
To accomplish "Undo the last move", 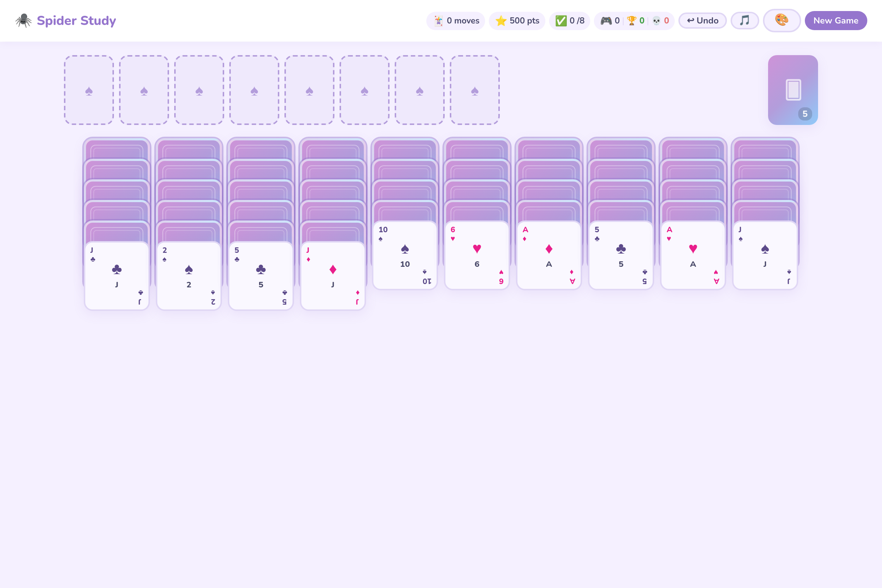I will (702, 21).
